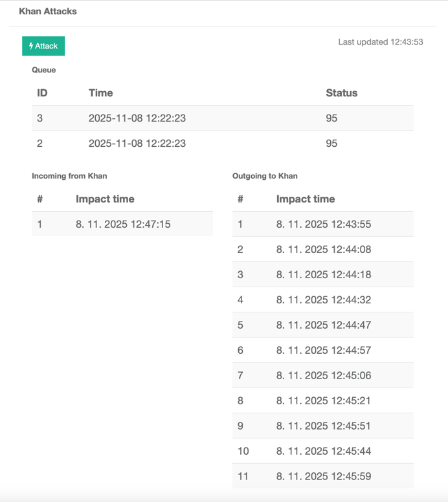Select outgoing attack impacting at 12:43:55
This screenshot has width=448, height=502.
[x=323, y=224]
